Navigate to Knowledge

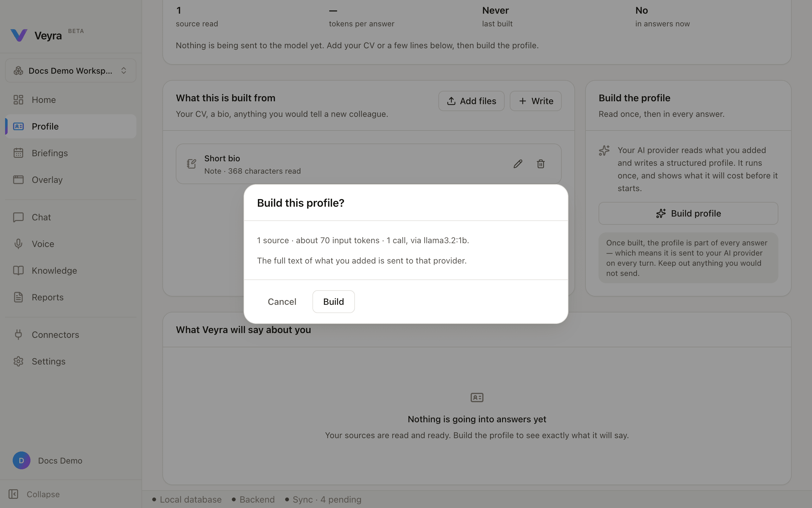coord(70,271)
